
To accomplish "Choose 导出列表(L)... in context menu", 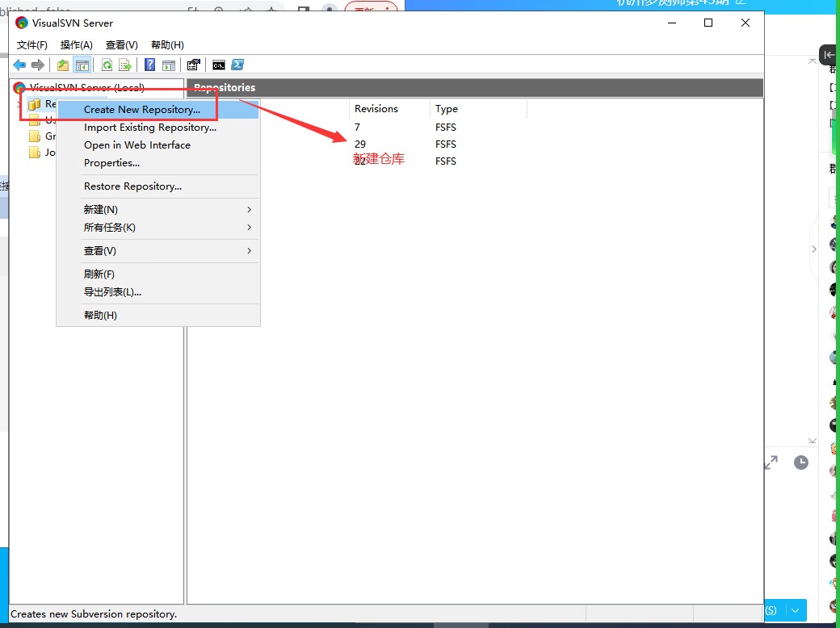I will [158, 292].
